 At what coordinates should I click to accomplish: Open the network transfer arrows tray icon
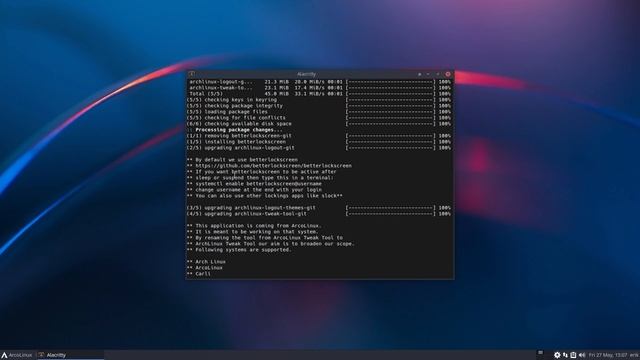click(565, 355)
